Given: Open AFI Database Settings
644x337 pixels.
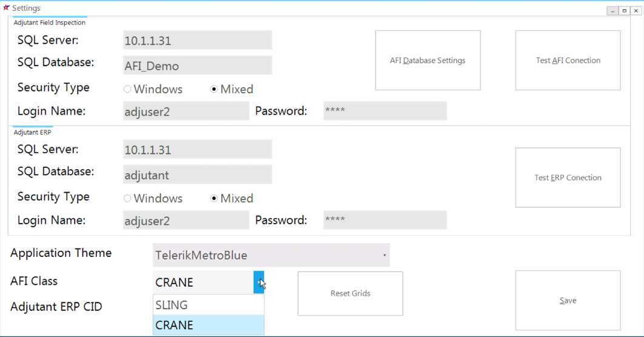Looking at the screenshot, I should (x=428, y=61).
